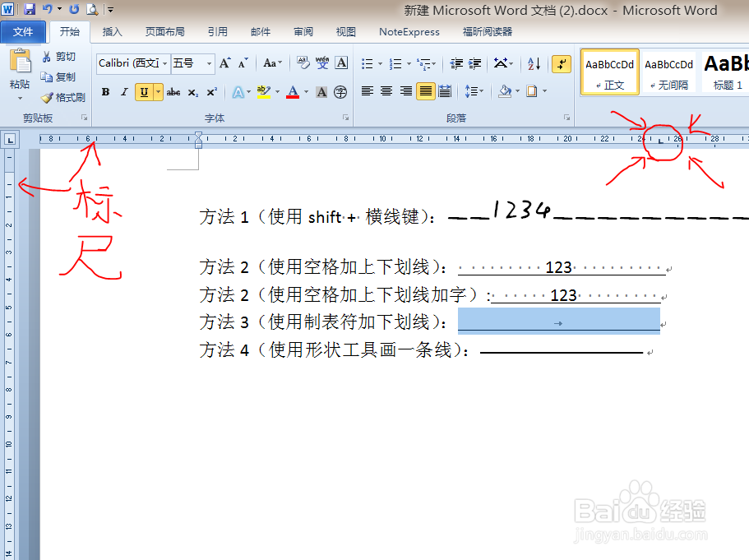749x560 pixels.
Task: Toggle Italic formatting
Action: [124, 92]
